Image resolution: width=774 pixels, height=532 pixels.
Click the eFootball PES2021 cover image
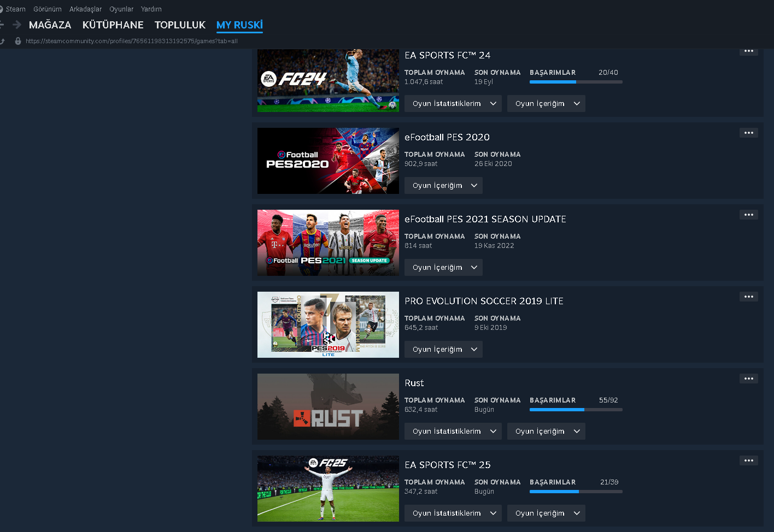click(328, 243)
